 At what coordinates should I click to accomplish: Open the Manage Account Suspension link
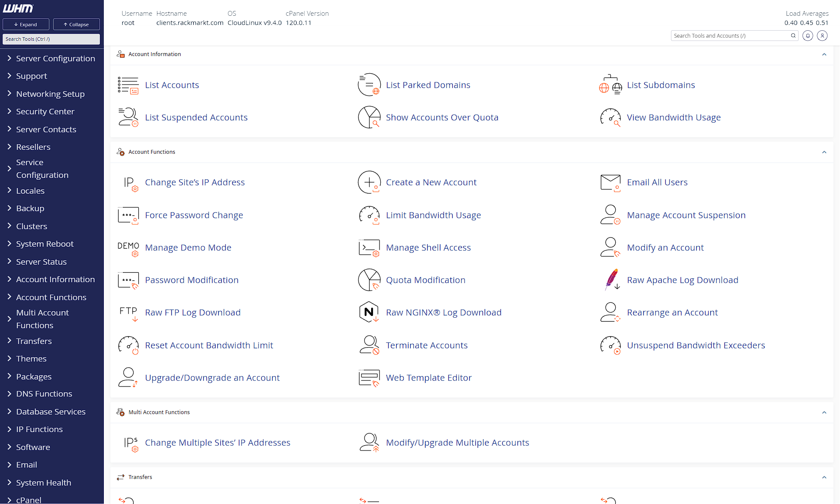click(686, 215)
